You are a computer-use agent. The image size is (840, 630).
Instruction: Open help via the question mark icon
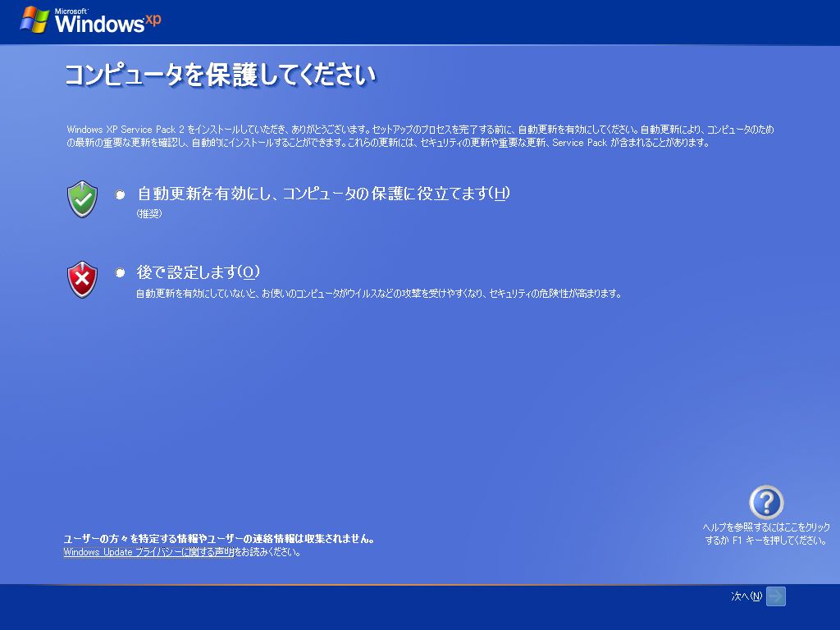pyautogui.click(x=766, y=502)
